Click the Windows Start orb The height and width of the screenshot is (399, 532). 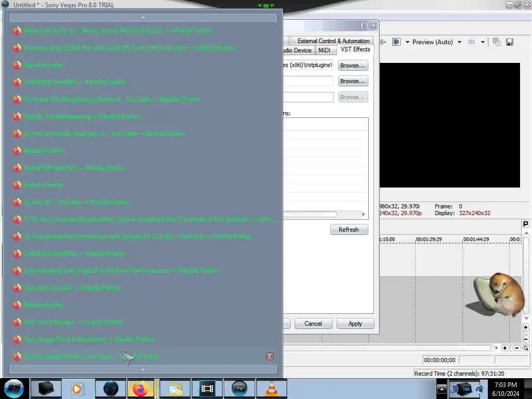tap(14, 389)
